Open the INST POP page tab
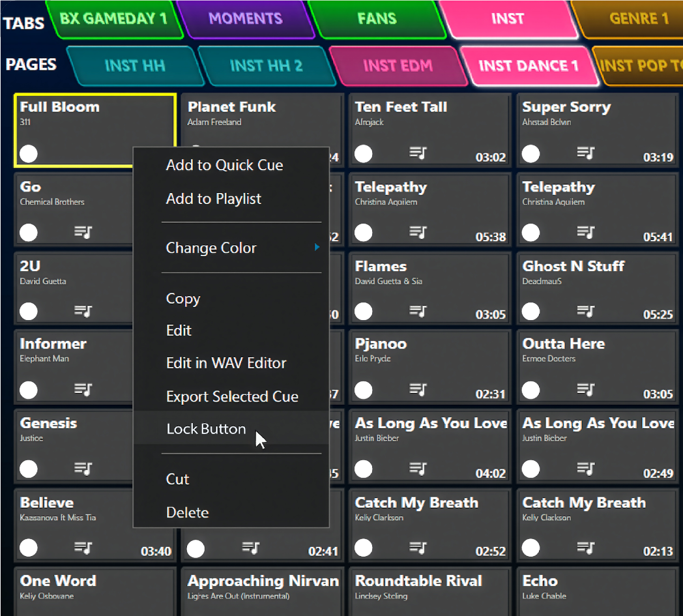Screen dimensions: 683x616 [639, 66]
